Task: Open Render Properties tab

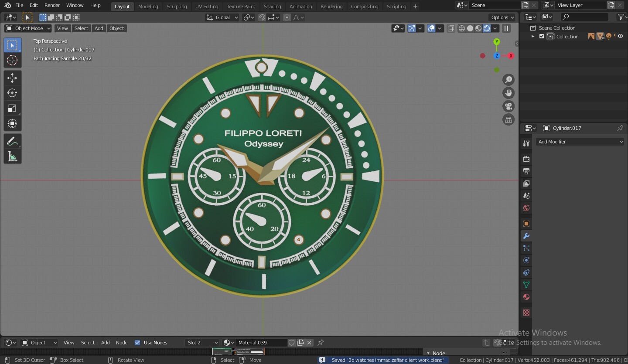Action: 526,159
